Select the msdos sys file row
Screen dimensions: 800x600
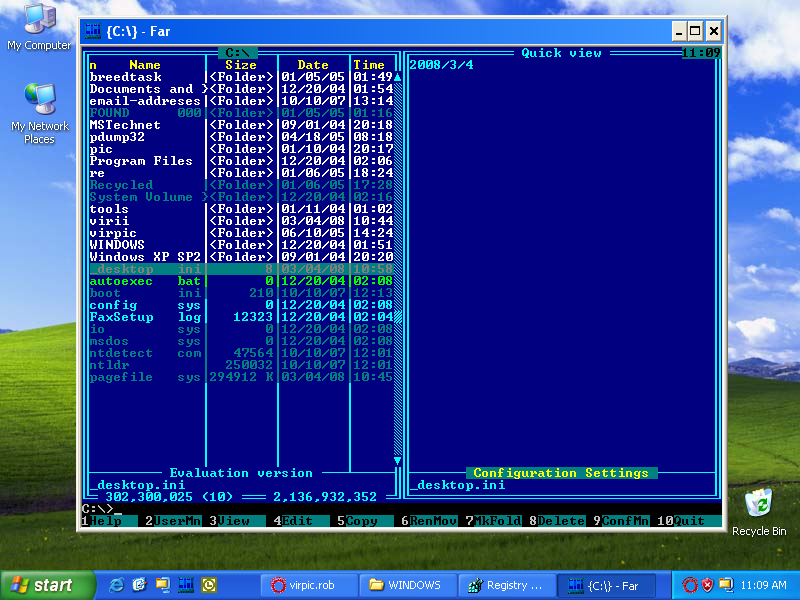(x=241, y=341)
